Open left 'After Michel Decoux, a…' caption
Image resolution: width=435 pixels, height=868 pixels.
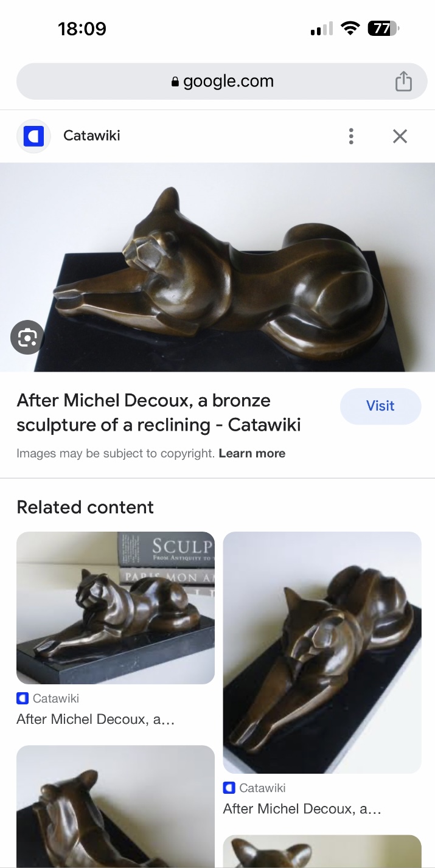point(96,720)
